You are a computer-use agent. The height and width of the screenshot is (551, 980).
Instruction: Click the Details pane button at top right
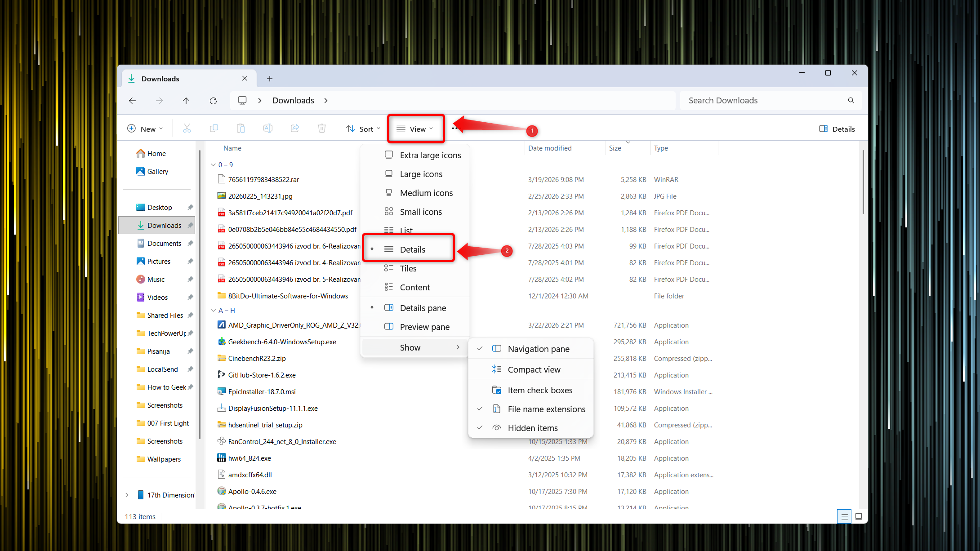coord(837,129)
